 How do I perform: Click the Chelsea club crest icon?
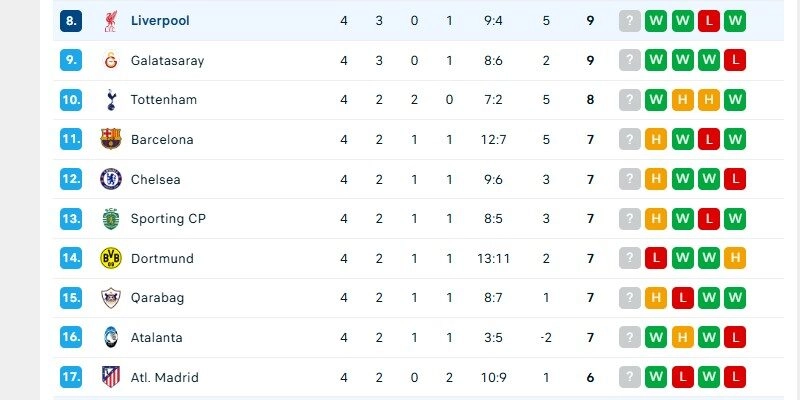110,179
